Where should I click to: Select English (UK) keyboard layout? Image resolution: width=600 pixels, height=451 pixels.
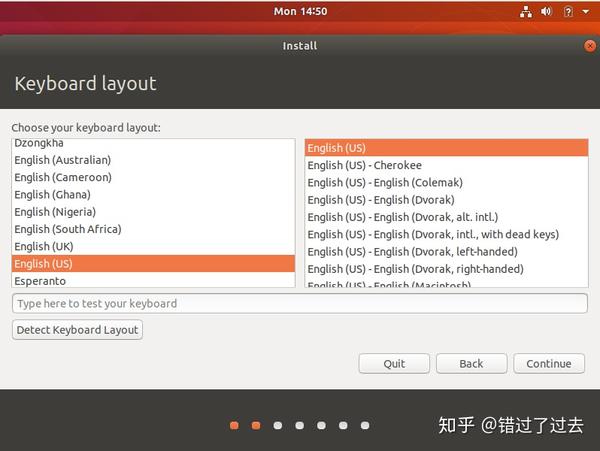[153, 246]
